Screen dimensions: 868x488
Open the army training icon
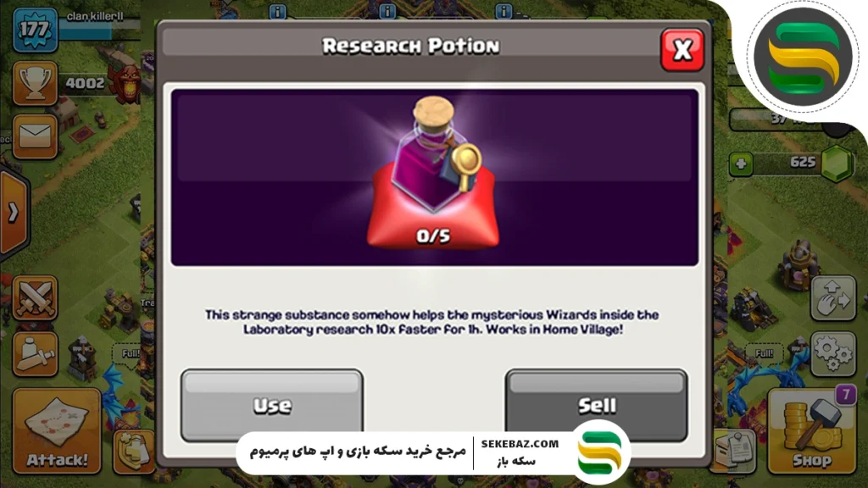(x=35, y=354)
